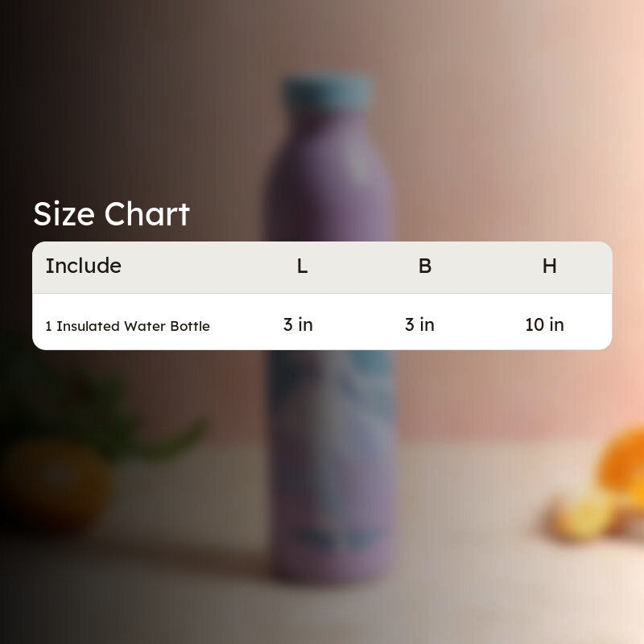Click the 3 in value under L
Image resolution: width=644 pixels, height=644 pixels.
(x=298, y=324)
